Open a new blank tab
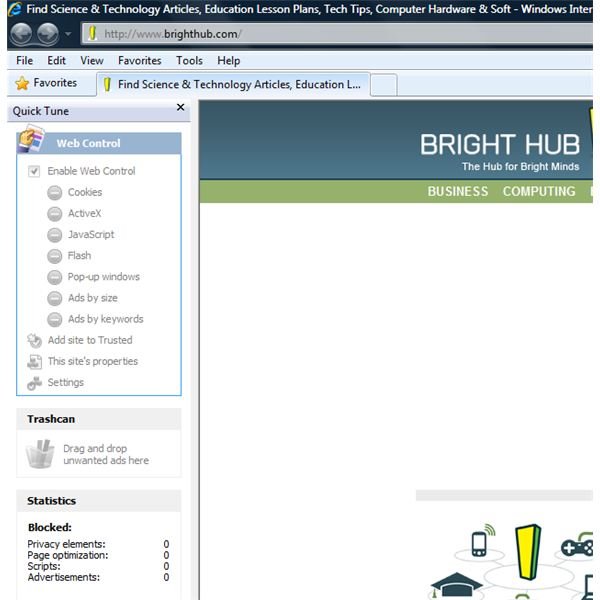Screen dimensions: 600x600 click(x=384, y=85)
